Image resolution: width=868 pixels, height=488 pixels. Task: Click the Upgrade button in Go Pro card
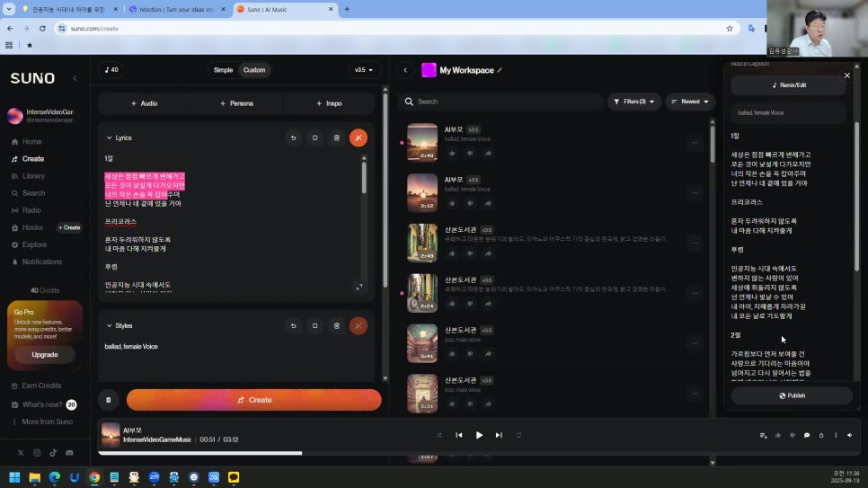click(45, 354)
